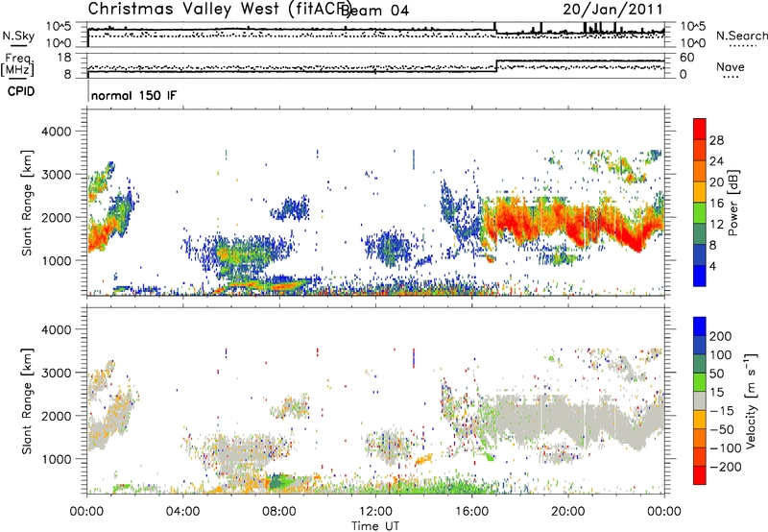Screen dimensions: 768x532
Task: Click the 'Time UT' axis label
Action: [375, 525]
